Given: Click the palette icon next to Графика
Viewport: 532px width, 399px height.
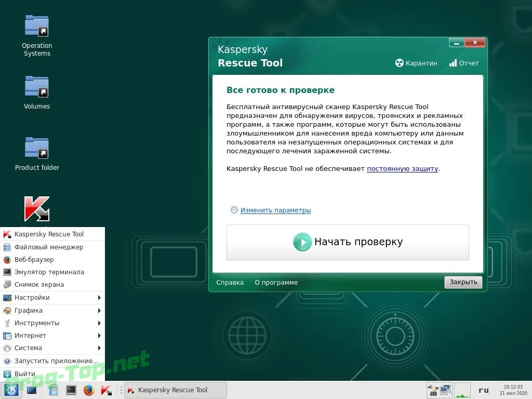Looking at the screenshot, I should coord(7,311).
